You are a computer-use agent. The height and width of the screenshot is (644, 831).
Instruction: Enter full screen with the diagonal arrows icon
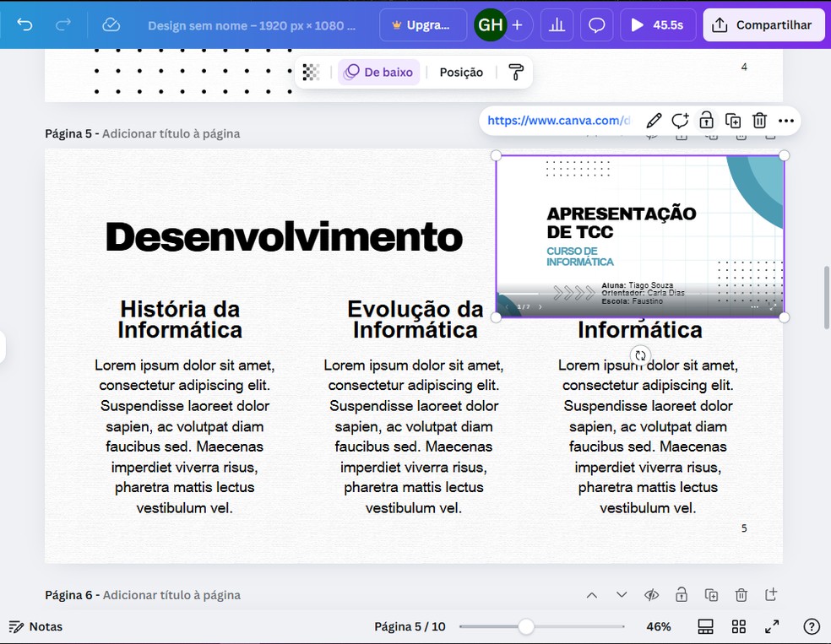[x=771, y=626]
